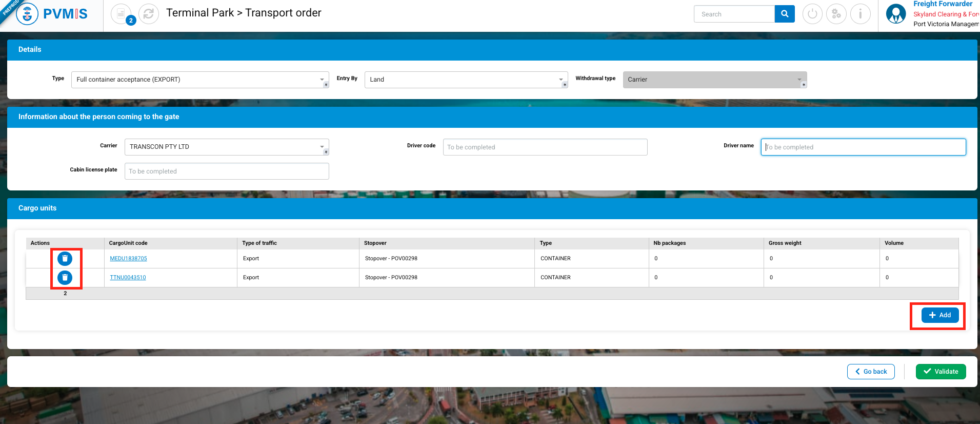This screenshot has height=424, width=980.
Task: Click the PVMIS anchor logo
Action: [27, 14]
